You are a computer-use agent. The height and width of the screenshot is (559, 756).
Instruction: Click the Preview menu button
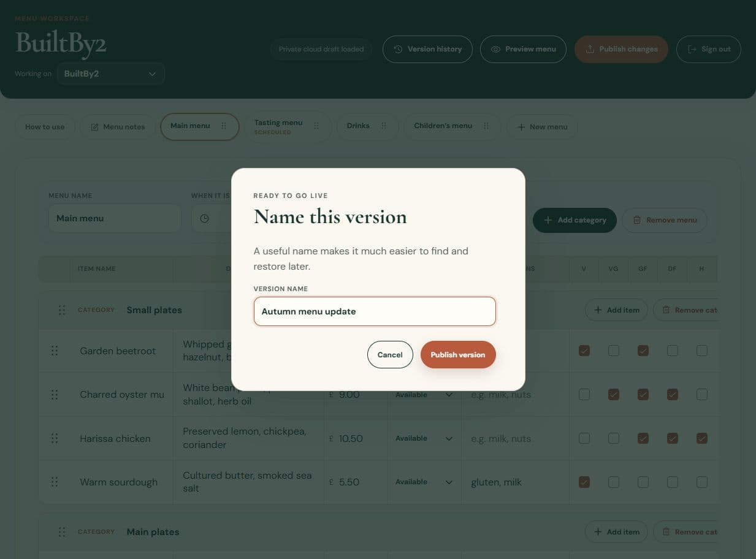coord(523,49)
